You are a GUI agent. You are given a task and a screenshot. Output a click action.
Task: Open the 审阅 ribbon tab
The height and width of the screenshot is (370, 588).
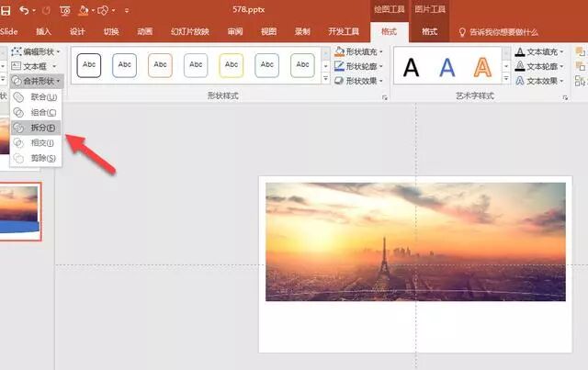(x=235, y=31)
